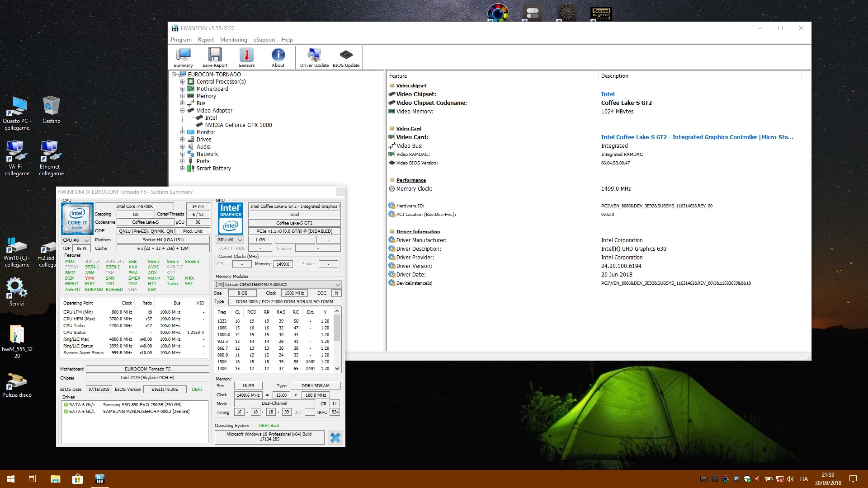Screen dimensions: 868x488
Task: Expand the Smart Battery node
Action: point(183,169)
